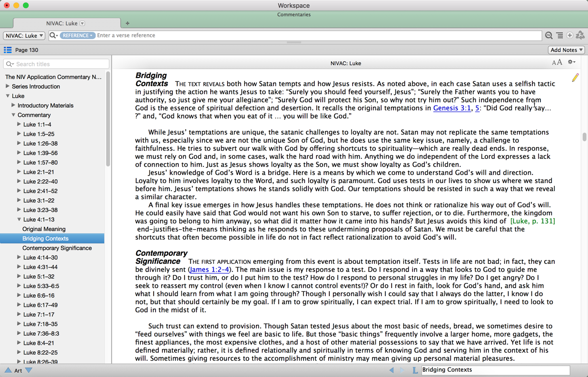Expand the Luke 2:22–40 section
This screenshot has height=377, width=588.
coord(19,182)
